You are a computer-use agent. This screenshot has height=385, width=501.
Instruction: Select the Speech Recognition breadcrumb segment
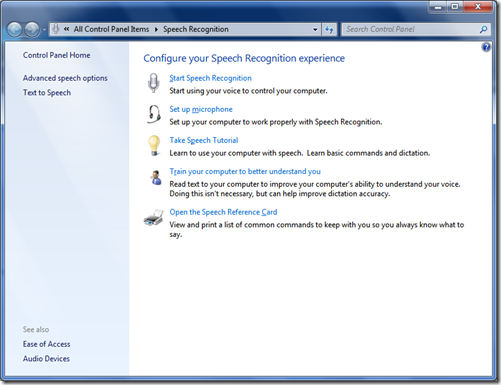pyautogui.click(x=196, y=29)
